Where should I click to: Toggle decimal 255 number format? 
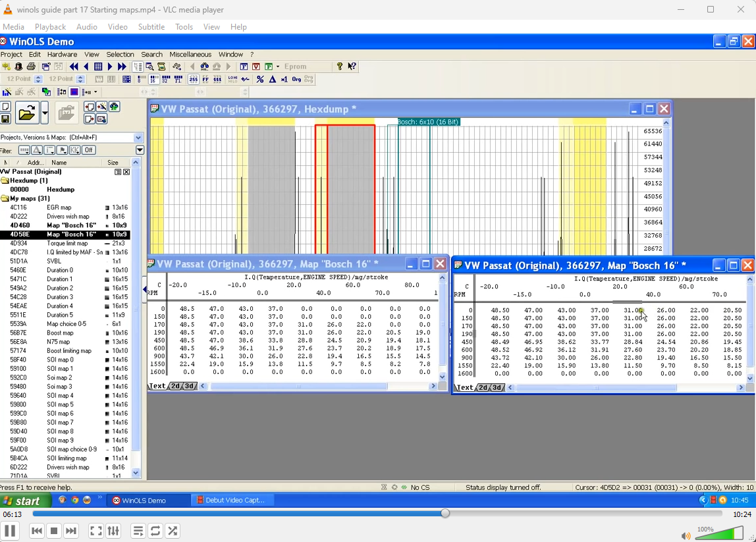pyautogui.click(x=194, y=79)
